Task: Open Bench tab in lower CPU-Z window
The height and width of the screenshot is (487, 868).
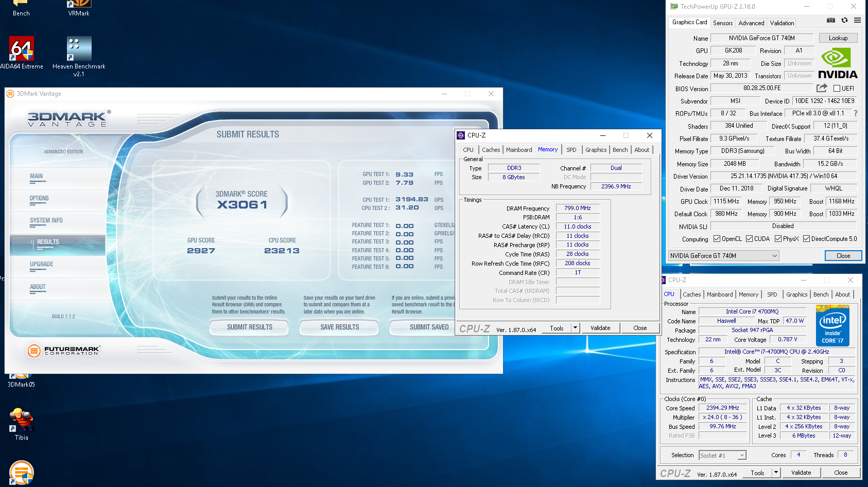Action: coord(821,294)
